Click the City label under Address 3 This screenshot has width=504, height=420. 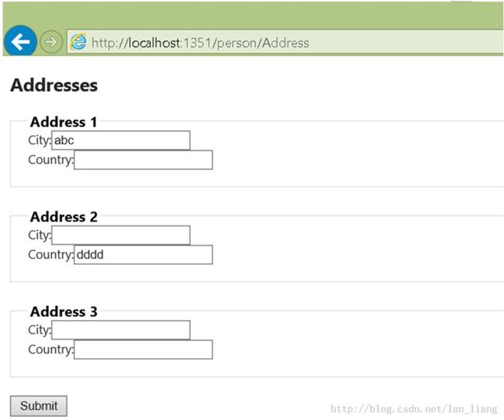tap(40, 330)
